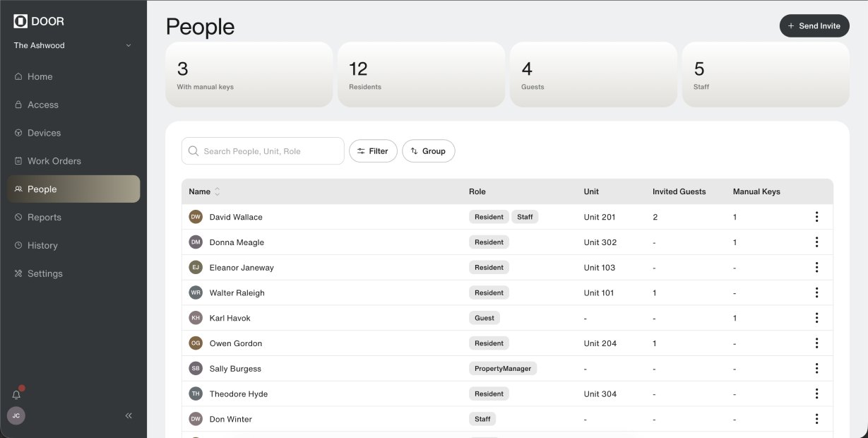Open The Ashwood property dropdown
This screenshot has width=868, height=438.
(x=73, y=45)
